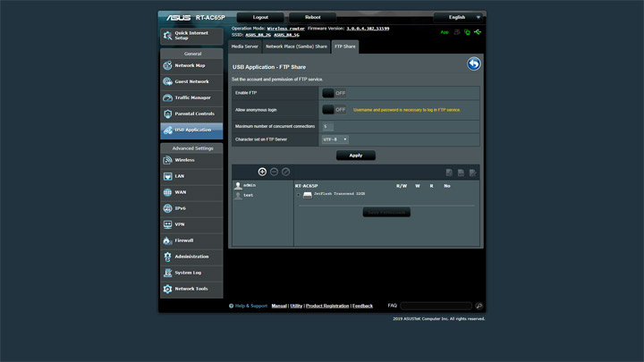Click the Help & Support link

[251, 306]
